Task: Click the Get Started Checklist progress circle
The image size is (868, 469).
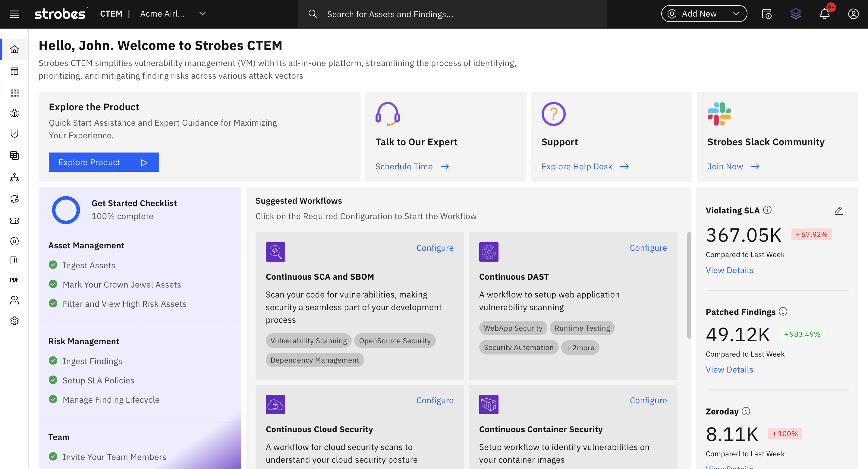Action: click(x=66, y=210)
